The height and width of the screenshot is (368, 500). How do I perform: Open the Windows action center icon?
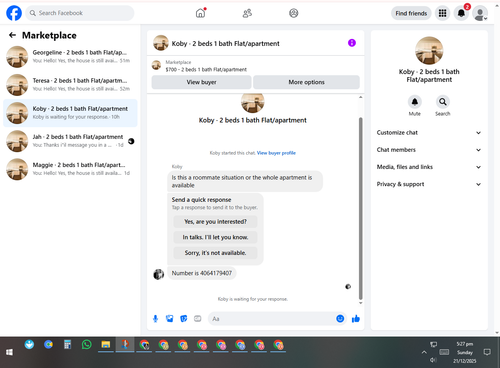tap(487, 352)
